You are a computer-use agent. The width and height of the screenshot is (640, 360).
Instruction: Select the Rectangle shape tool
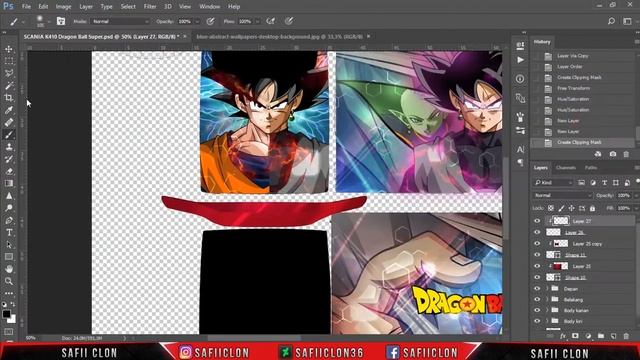[x=9, y=257]
